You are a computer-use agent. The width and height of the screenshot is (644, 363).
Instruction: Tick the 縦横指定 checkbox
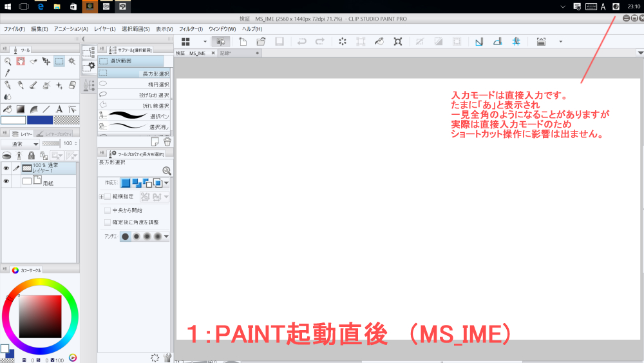coord(108,197)
